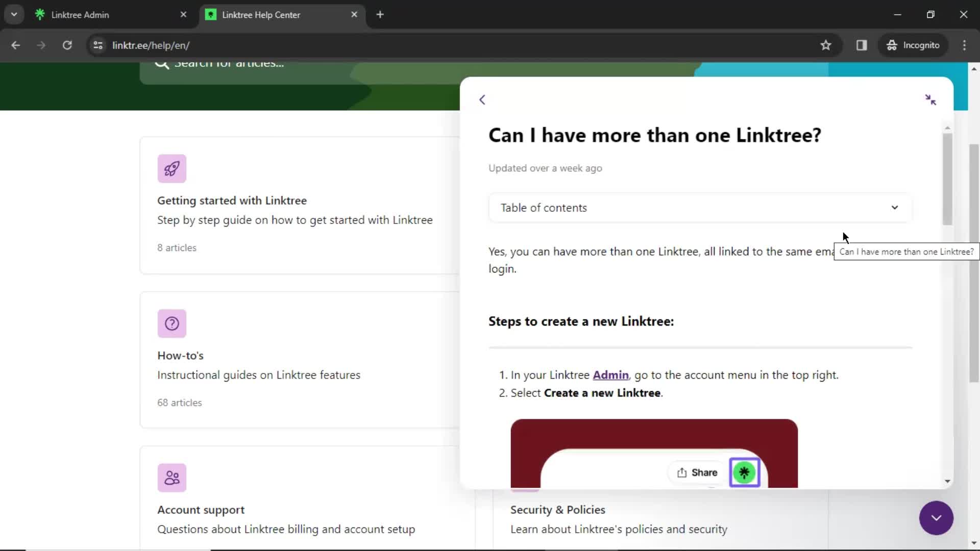Close the Linktree Help Center tab

pyautogui.click(x=354, y=15)
